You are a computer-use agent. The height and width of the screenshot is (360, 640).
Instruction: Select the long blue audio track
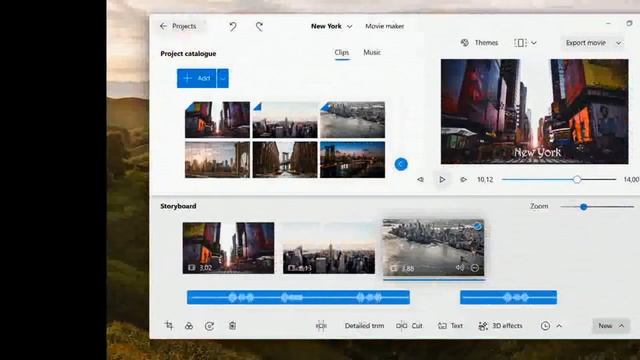click(298, 297)
